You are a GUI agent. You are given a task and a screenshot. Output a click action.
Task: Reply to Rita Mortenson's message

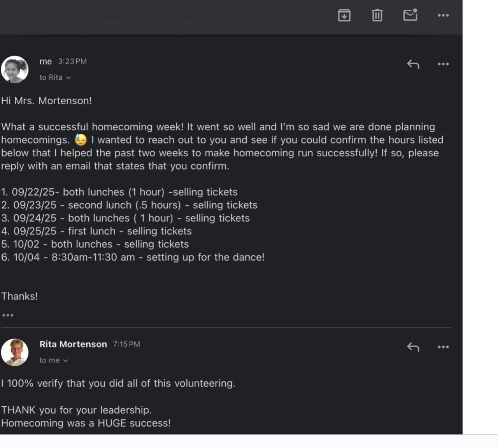[413, 347]
